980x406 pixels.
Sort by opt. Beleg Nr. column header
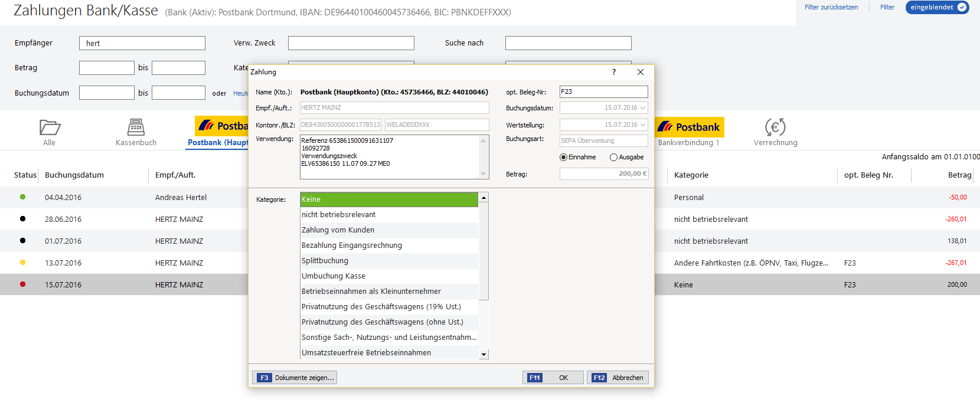point(868,175)
